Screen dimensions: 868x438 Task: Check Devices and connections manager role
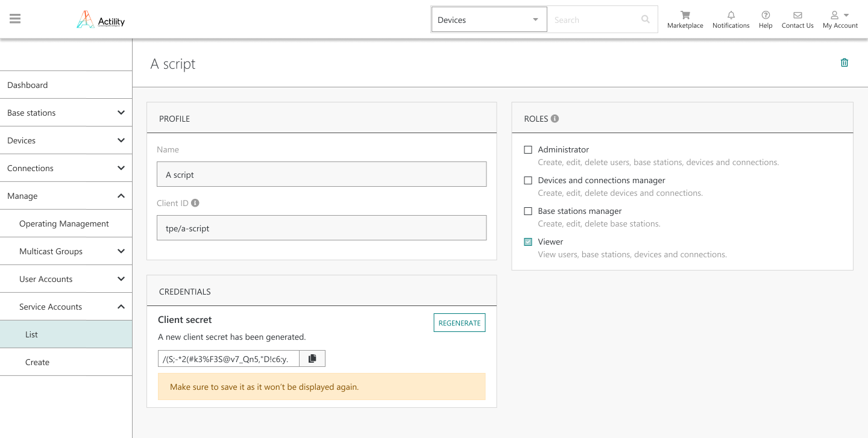point(528,180)
